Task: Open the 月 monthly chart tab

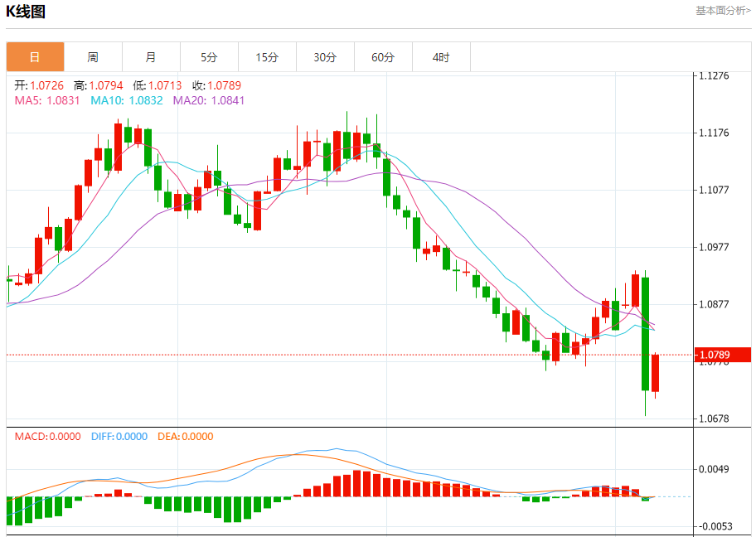Action: click(x=151, y=57)
